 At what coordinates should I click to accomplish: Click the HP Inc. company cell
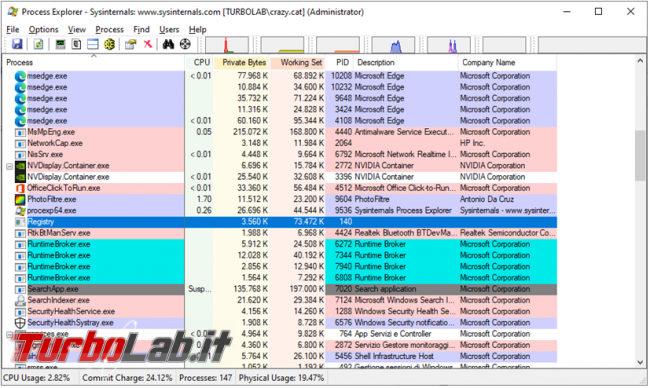point(472,143)
